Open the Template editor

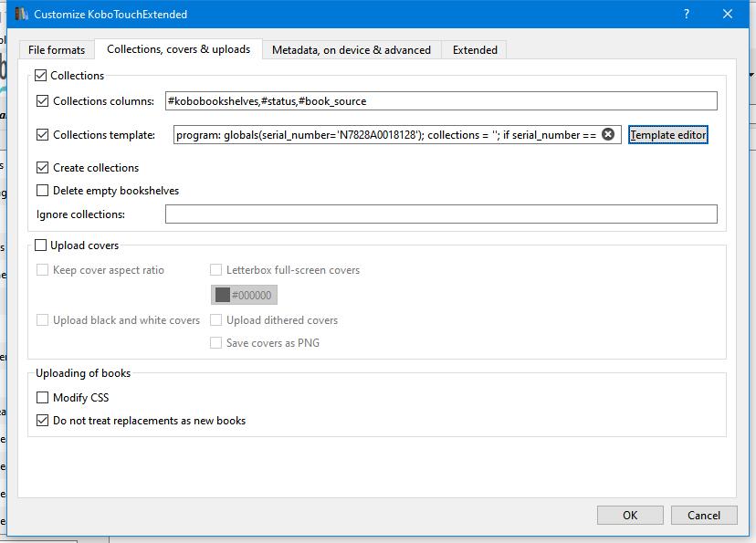pyautogui.click(x=667, y=135)
